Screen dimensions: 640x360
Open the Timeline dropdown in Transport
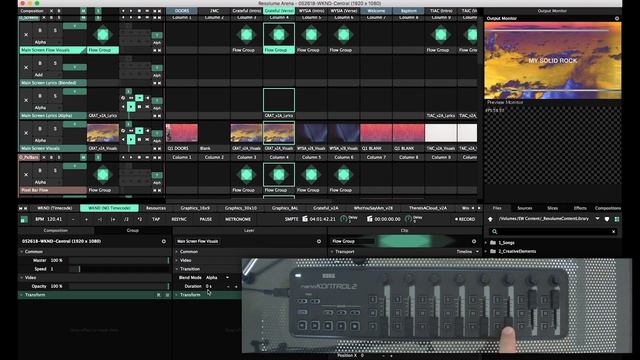click(468, 252)
